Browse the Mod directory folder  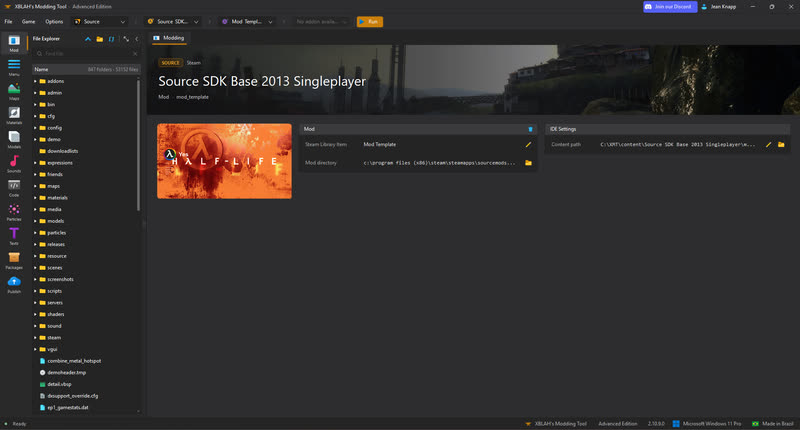coord(528,163)
